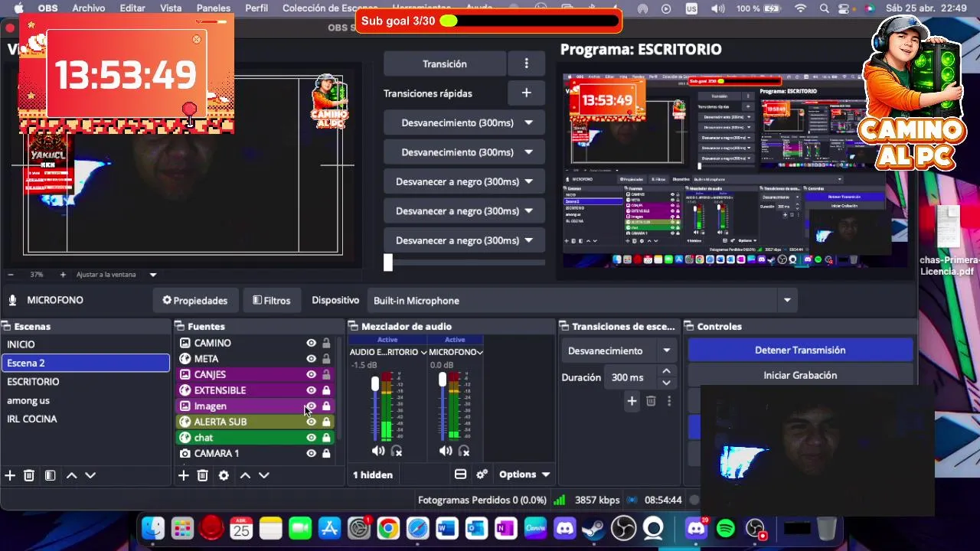Expand the MICROFONO channel chevron menu
Image resolution: width=980 pixels, height=551 pixels.
(x=479, y=352)
